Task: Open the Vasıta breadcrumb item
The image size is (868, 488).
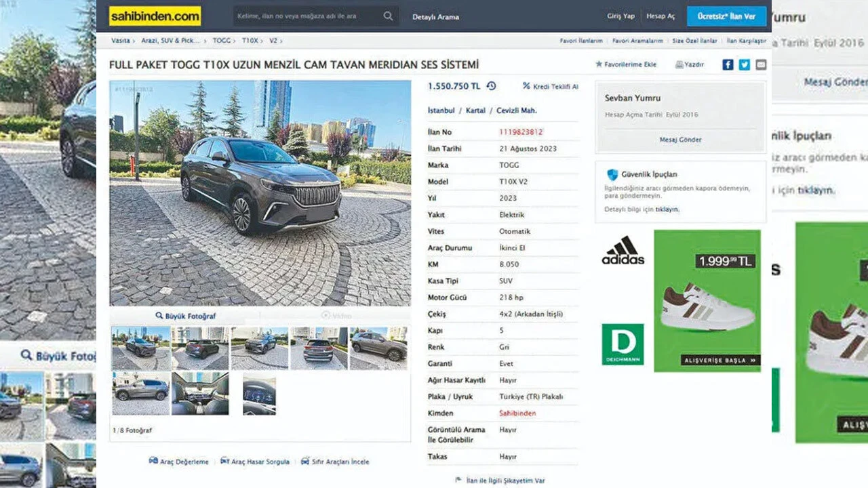Action: 121,41
